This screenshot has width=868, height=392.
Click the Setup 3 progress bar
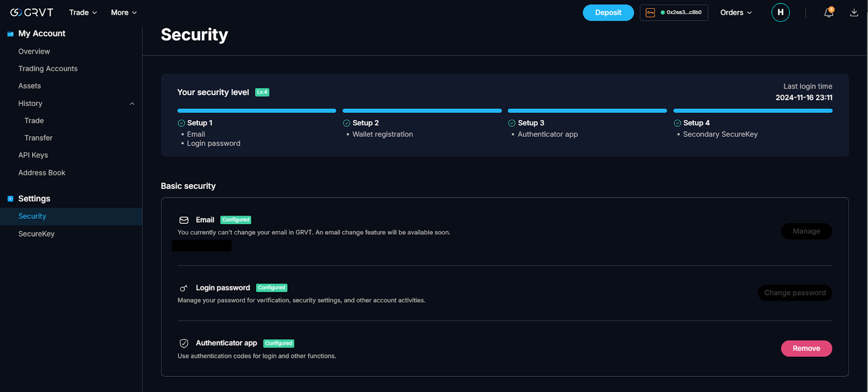(x=588, y=111)
